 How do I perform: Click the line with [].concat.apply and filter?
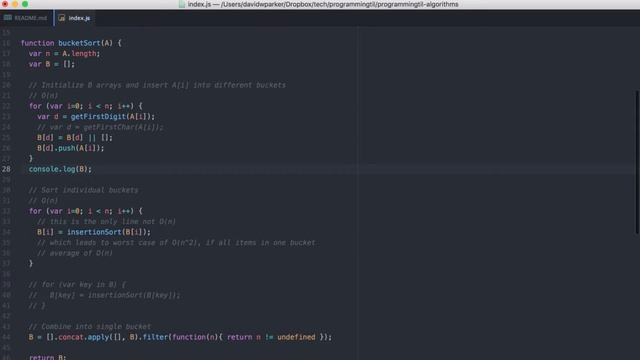pyautogui.click(x=180, y=337)
